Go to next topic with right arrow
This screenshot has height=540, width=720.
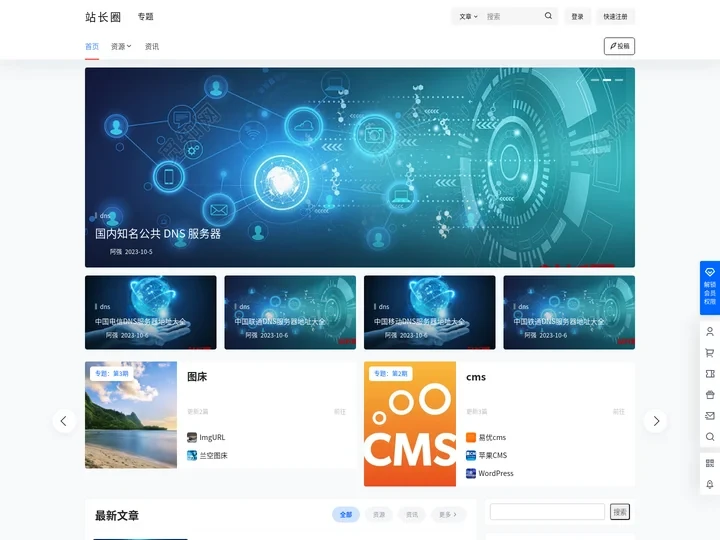(656, 421)
